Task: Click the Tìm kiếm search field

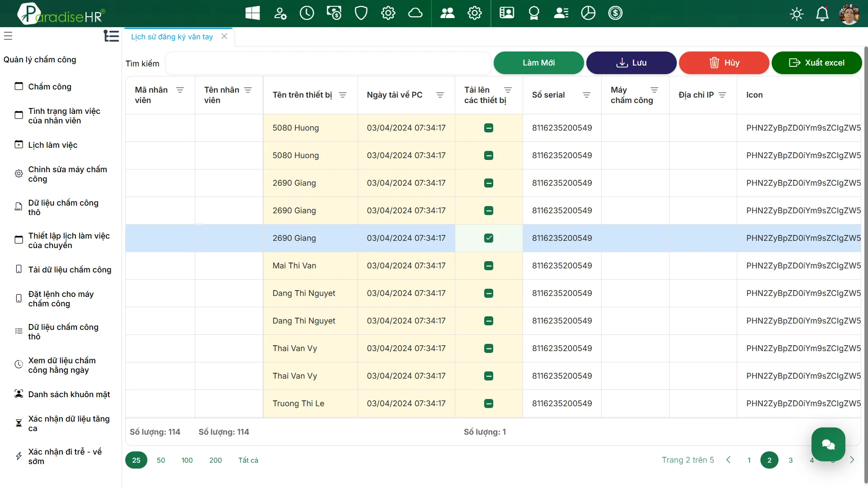Action: [328, 63]
